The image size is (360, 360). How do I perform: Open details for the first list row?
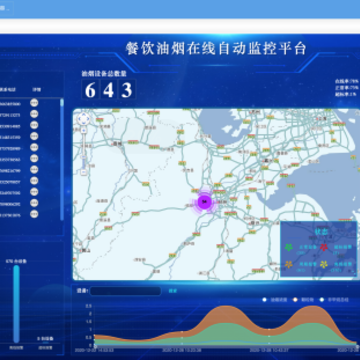tap(34, 103)
